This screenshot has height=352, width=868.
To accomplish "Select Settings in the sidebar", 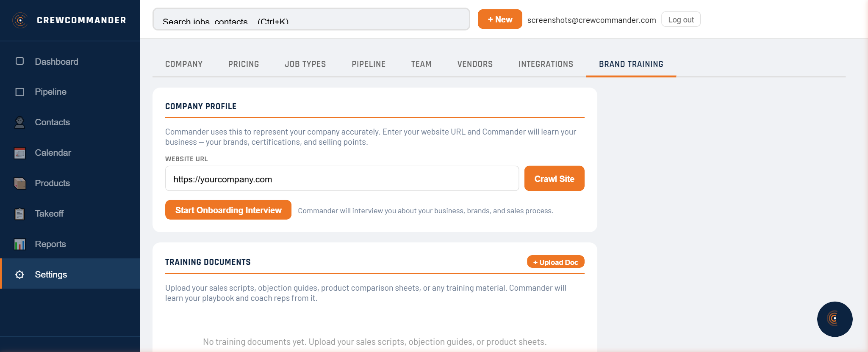I will coord(70,274).
